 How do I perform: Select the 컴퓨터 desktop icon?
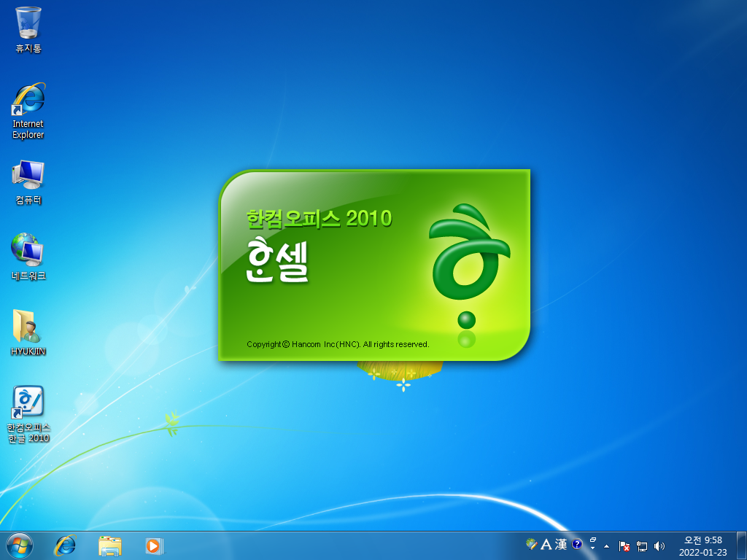point(28,182)
